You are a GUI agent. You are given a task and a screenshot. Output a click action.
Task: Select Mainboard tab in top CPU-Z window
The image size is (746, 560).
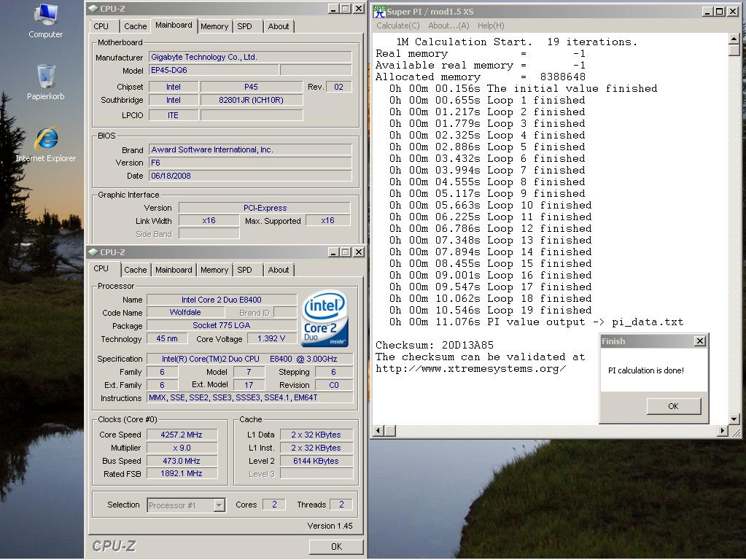pyautogui.click(x=174, y=26)
